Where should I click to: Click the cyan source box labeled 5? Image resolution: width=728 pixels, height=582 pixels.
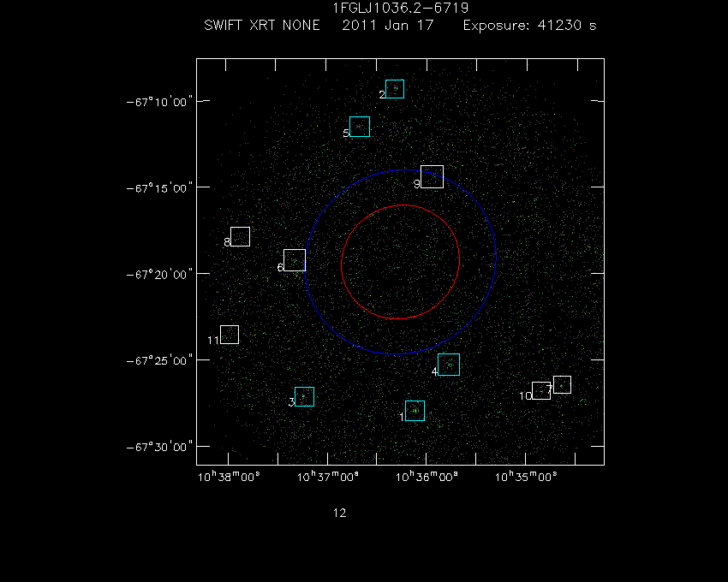pos(360,127)
